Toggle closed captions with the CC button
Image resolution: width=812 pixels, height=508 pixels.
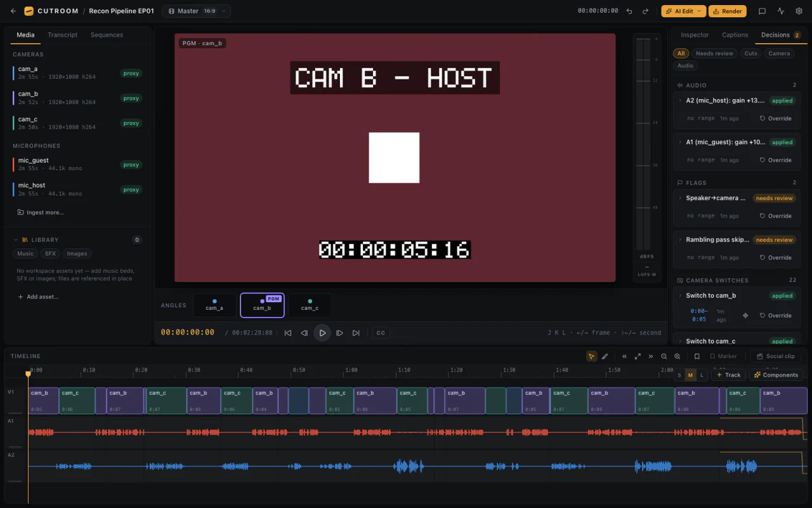(381, 333)
